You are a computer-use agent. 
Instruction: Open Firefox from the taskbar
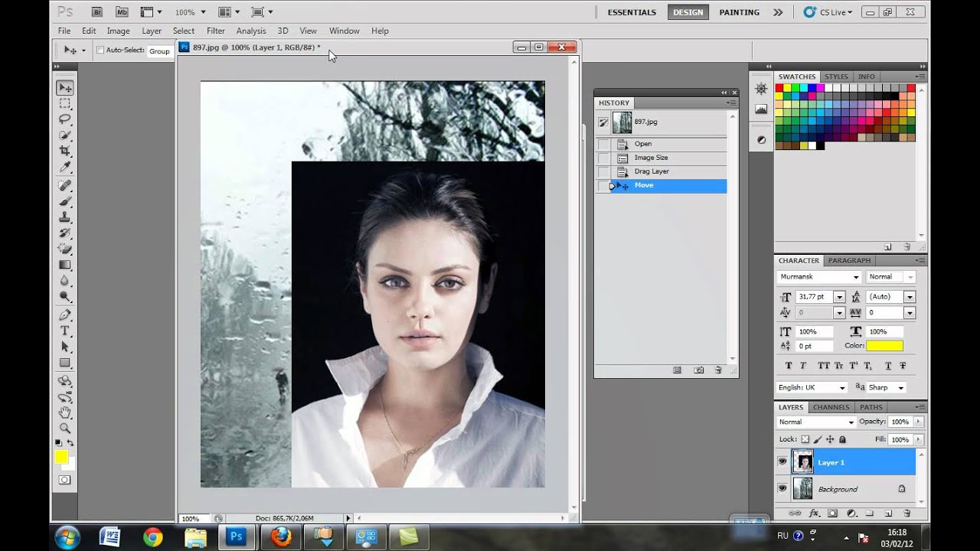(281, 537)
